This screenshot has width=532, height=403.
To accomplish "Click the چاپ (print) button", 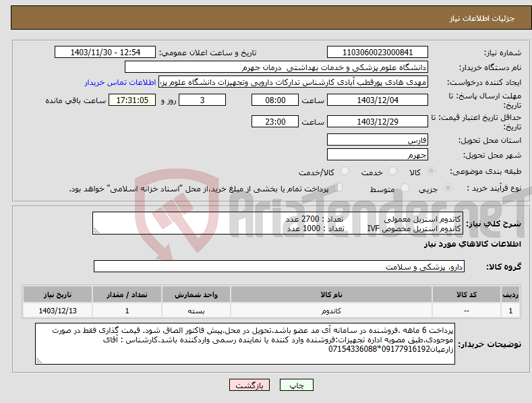I will point(296,385).
